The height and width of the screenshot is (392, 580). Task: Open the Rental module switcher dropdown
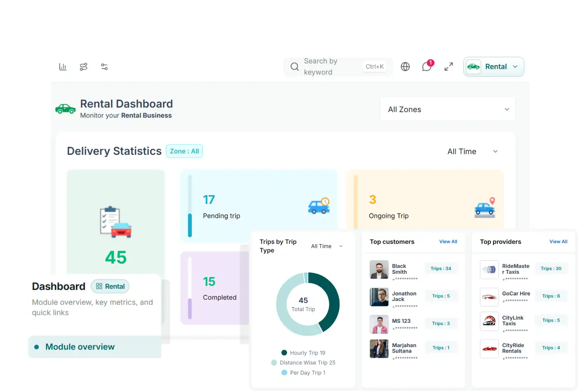click(x=493, y=67)
